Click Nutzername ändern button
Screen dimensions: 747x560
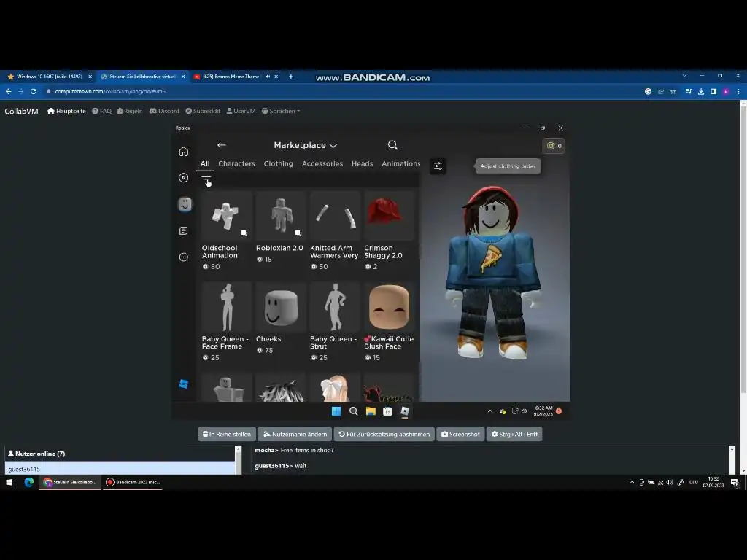[295, 434]
